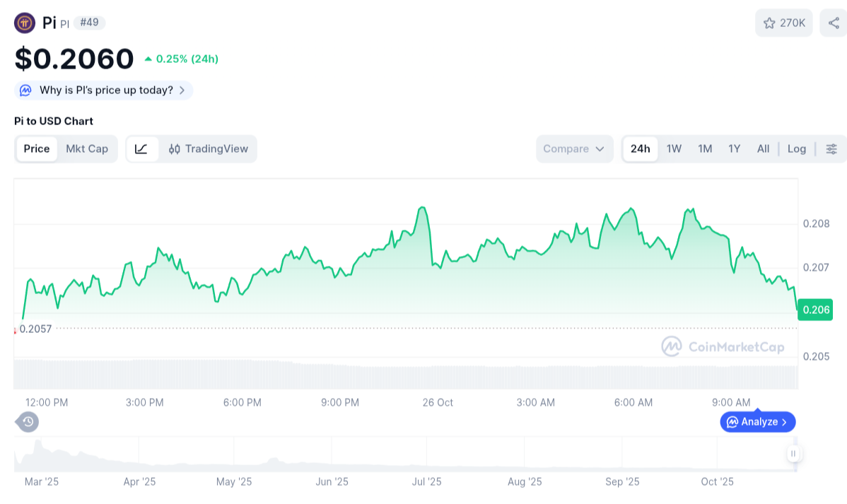Open chart settings sliders icon

(831, 148)
